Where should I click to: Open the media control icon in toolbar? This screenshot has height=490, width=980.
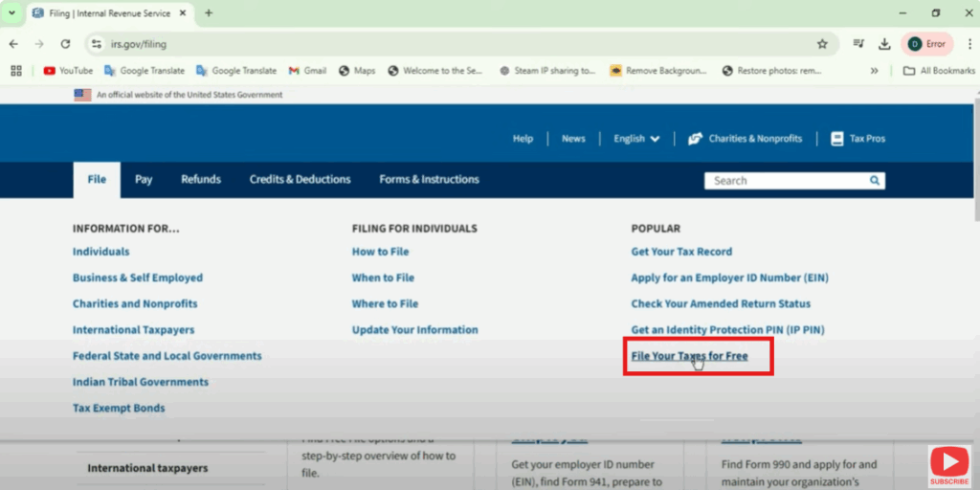tap(858, 44)
